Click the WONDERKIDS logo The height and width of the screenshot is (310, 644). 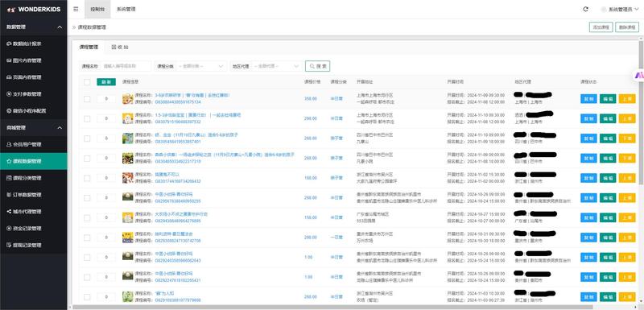click(34, 9)
